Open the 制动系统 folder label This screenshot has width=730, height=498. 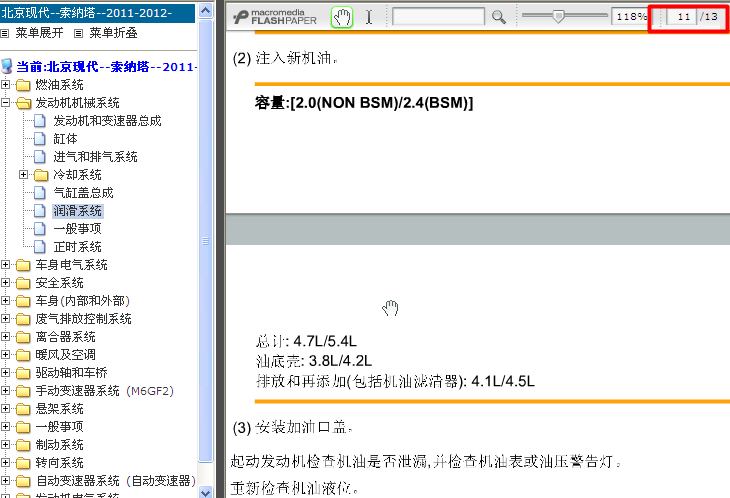tap(59, 445)
